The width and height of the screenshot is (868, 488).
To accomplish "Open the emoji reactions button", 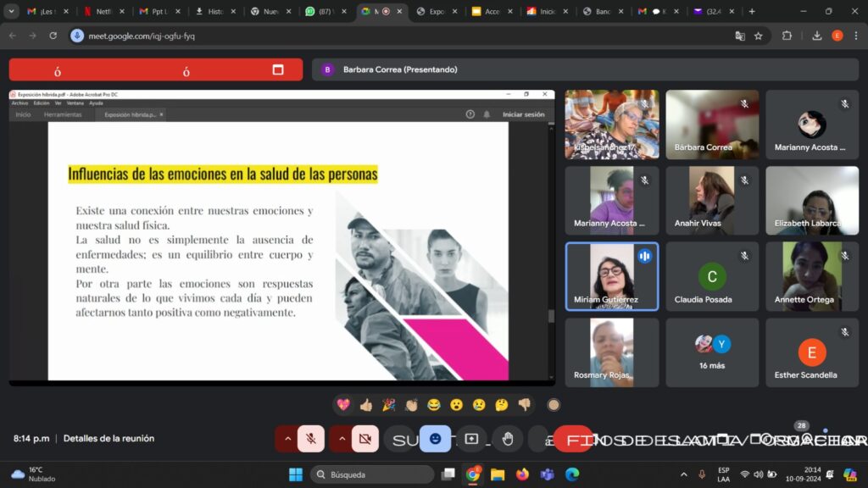I will click(x=435, y=439).
